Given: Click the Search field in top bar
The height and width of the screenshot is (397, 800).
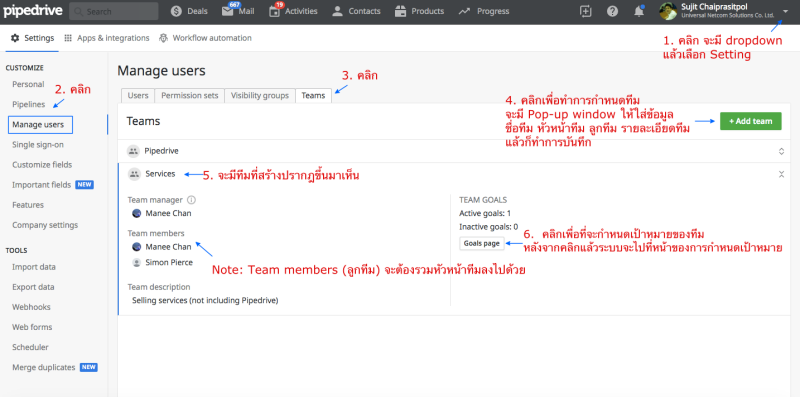Looking at the screenshot, I should point(113,11).
